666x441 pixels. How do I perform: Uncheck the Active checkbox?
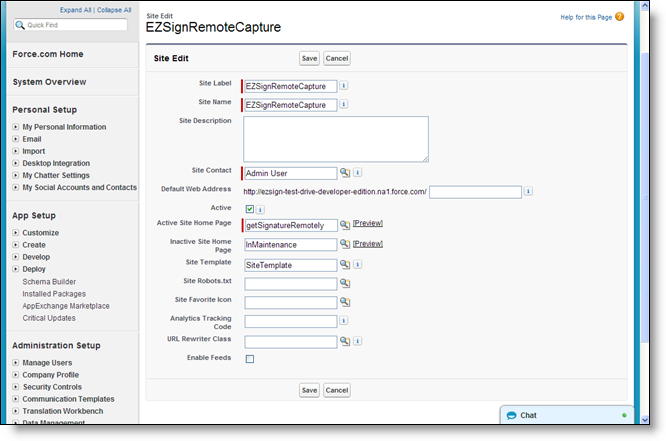(249, 209)
